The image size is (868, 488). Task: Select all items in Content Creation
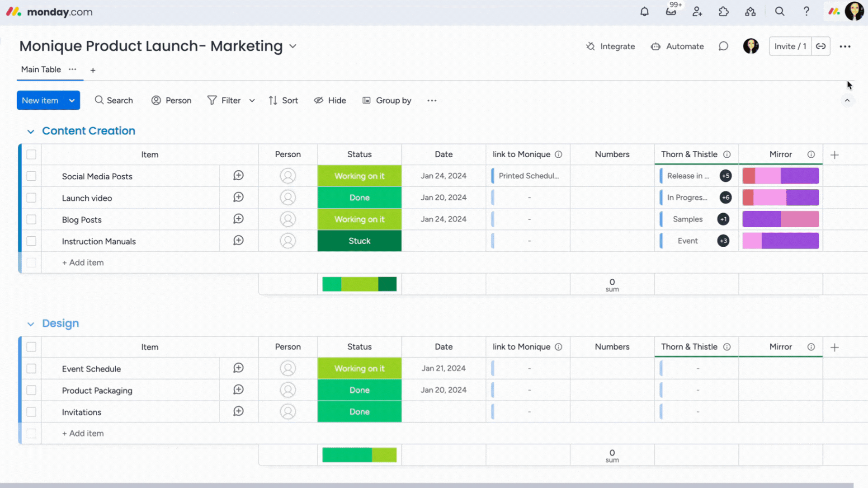pyautogui.click(x=31, y=155)
